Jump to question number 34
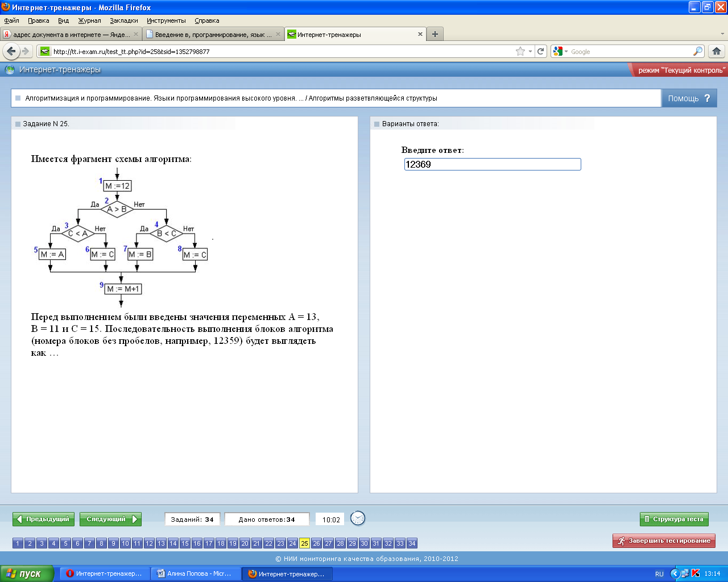This screenshot has height=582, width=728. (x=412, y=543)
